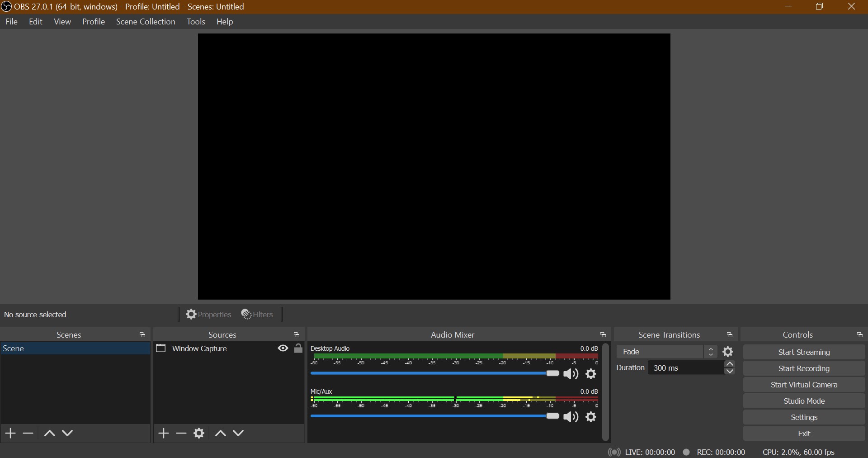Open source properties gear in Sources toolbar
Image resolution: width=868 pixels, height=458 pixels.
coord(199,433)
